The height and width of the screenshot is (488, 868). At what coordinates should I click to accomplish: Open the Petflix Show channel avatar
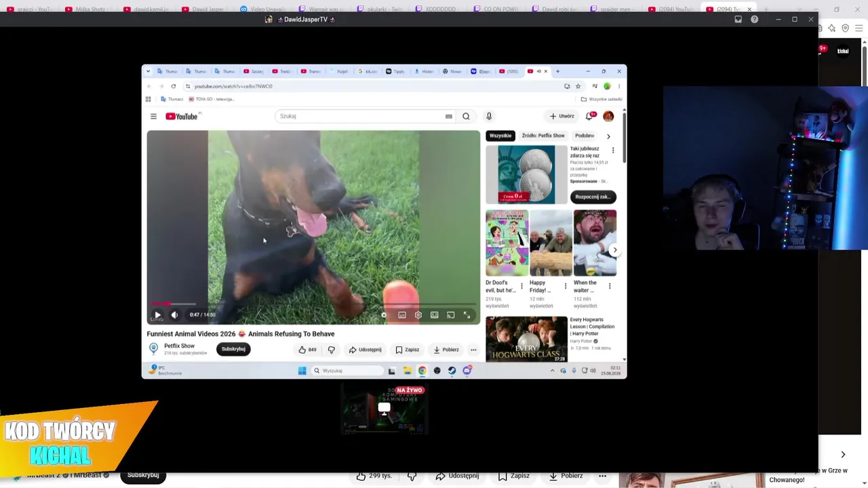153,349
